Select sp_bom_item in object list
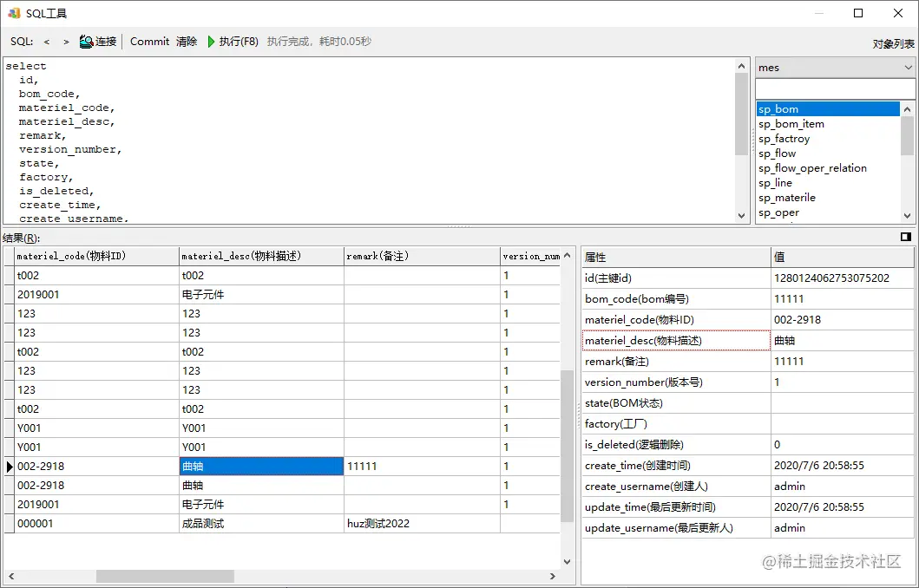This screenshot has height=588, width=919. point(828,123)
